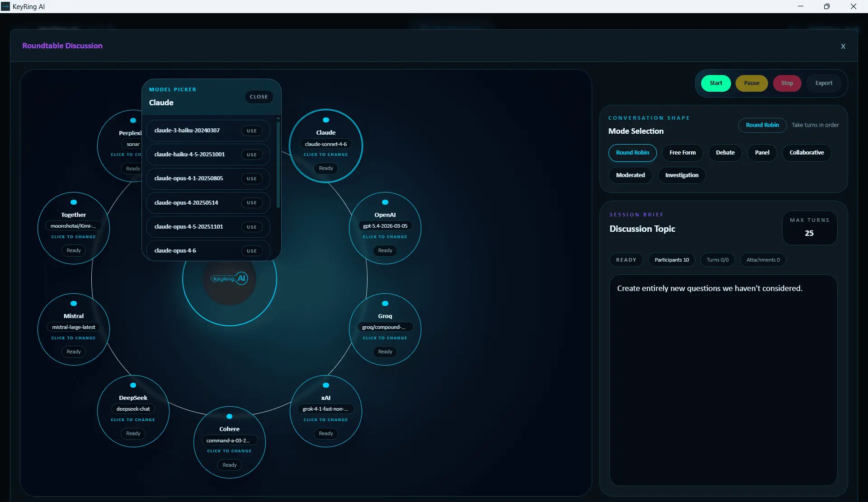Change the Mistral participant model
868x502 pixels.
[74, 338]
